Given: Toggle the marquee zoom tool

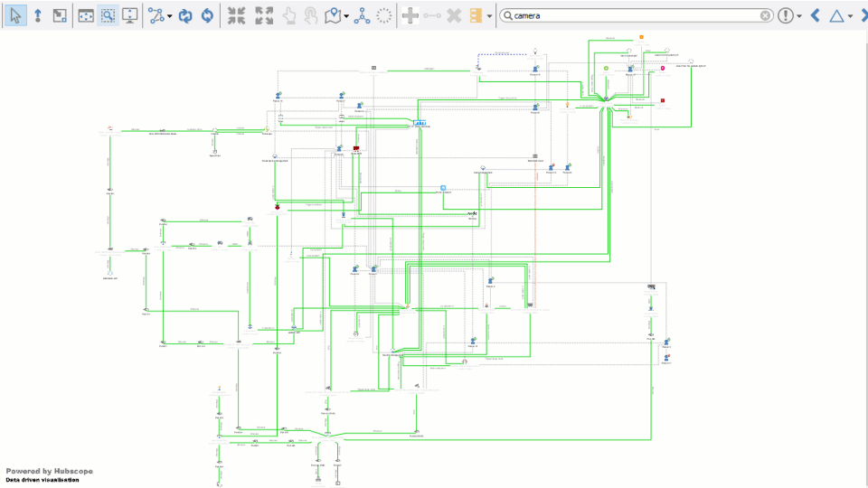Looking at the screenshot, I should [108, 15].
